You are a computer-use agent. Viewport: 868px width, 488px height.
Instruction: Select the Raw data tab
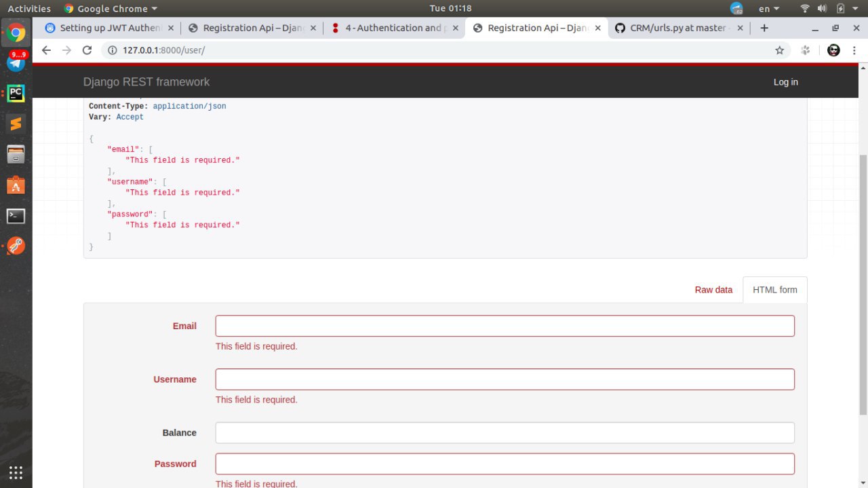713,290
